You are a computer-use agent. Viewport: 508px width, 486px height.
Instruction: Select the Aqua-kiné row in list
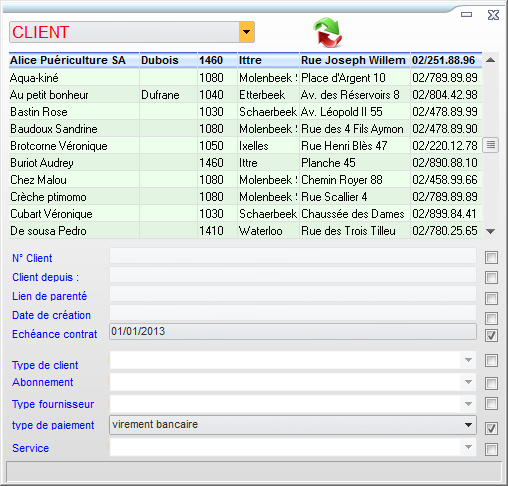coord(245,78)
